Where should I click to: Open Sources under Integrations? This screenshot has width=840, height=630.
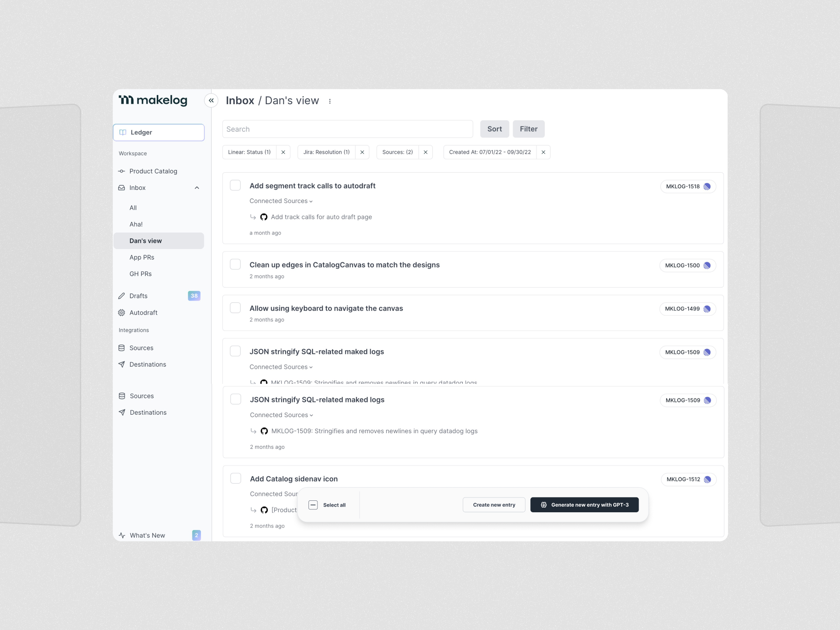pyautogui.click(x=141, y=347)
